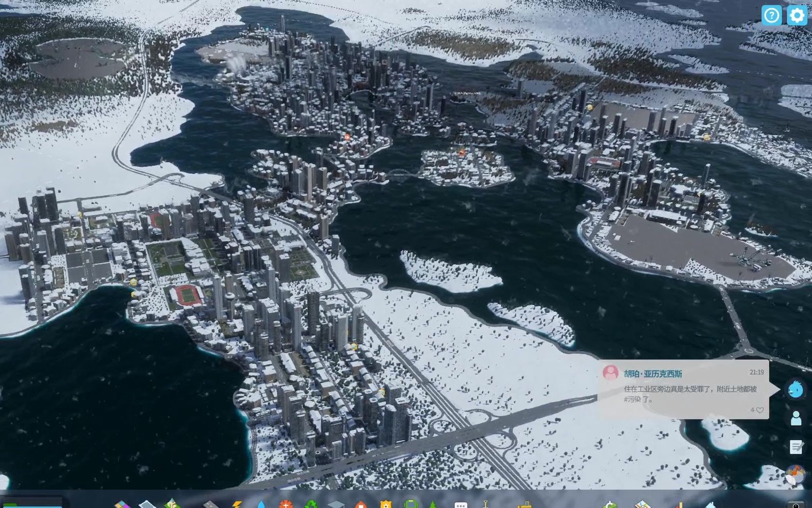The height and width of the screenshot is (508, 812).
Task: Open the Healthcare cross tool
Action: click(286, 504)
